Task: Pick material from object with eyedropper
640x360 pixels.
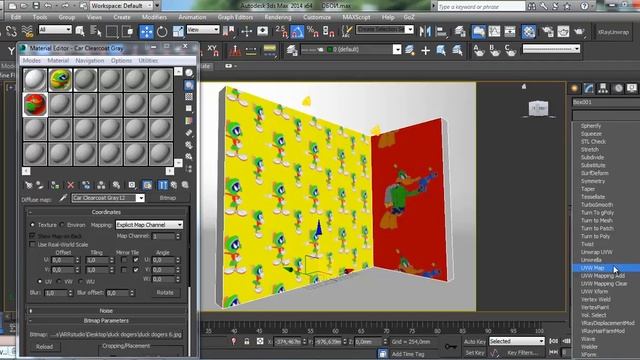Action: point(63,198)
